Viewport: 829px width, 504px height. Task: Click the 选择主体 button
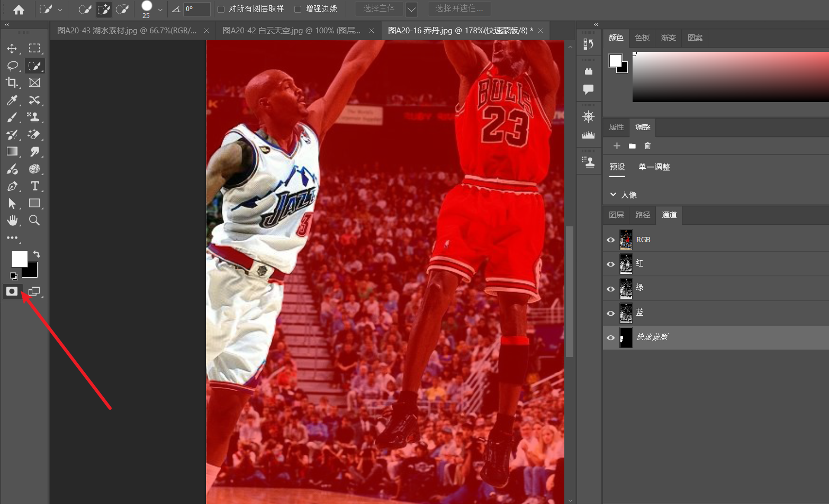tap(379, 8)
